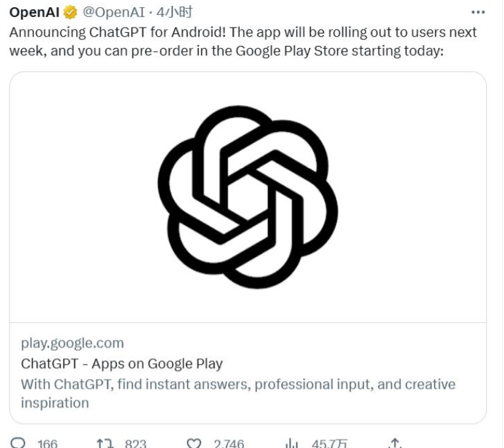Image resolution: width=504 pixels, height=448 pixels.
Task: Click the card description about instant answers
Action: tap(238, 394)
